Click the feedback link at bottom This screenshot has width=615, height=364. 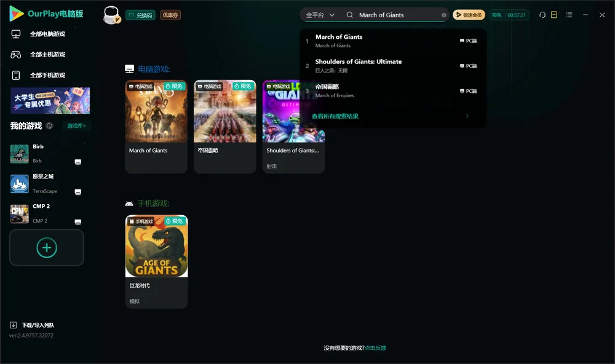(375, 348)
